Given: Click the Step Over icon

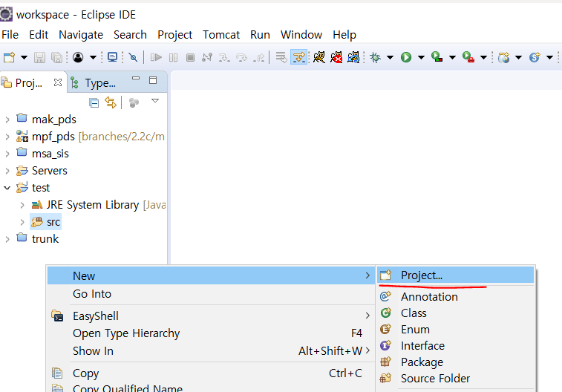Looking at the screenshot, I should tap(241, 57).
